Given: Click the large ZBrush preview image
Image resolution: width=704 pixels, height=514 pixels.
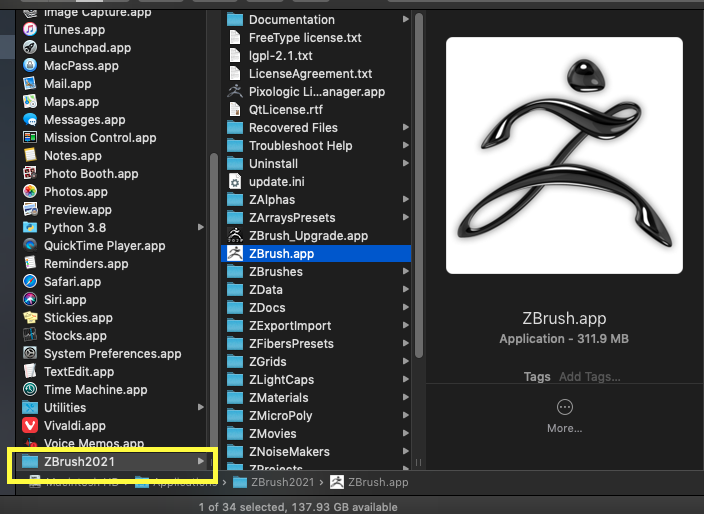Looking at the screenshot, I should (564, 155).
